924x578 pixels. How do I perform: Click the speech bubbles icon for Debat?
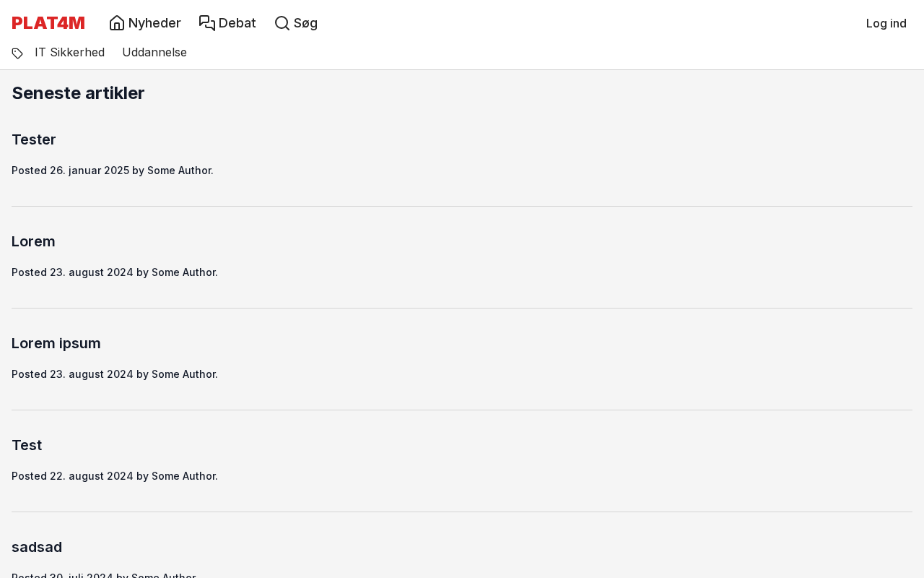point(207,23)
